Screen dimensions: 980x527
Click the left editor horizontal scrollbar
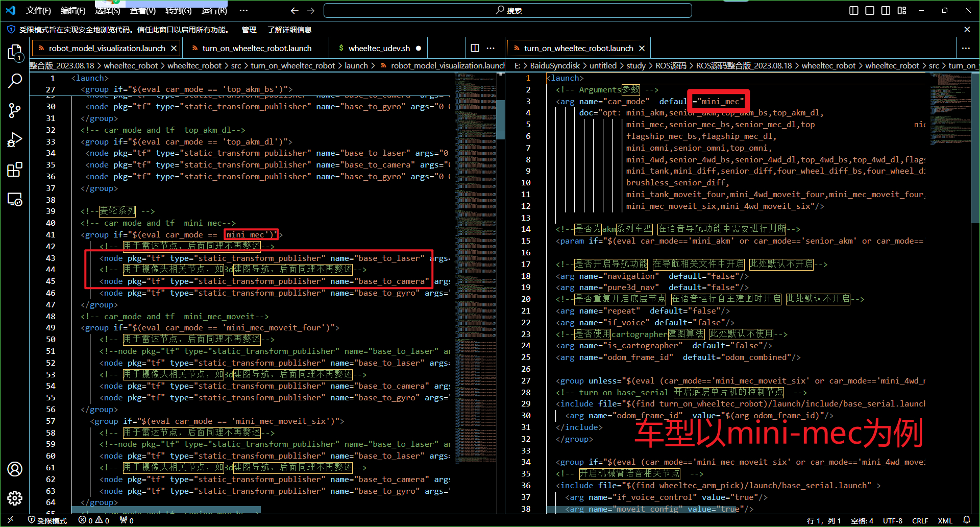pyautogui.click(x=166, y=510)
